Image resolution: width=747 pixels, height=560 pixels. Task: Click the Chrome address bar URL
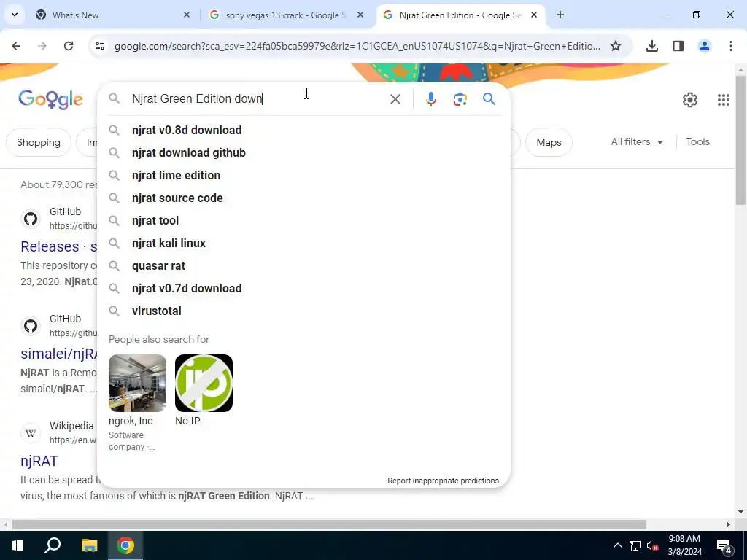coord(357,46)
